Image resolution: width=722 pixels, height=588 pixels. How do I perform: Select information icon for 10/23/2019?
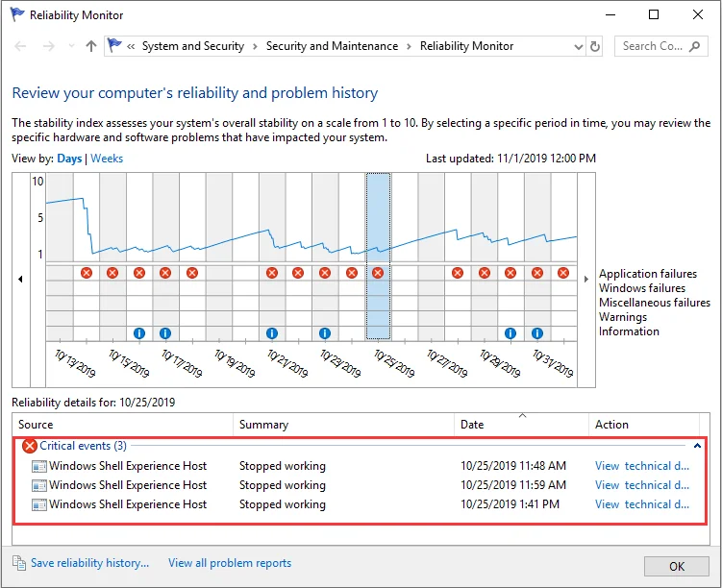tap(325, 333)
